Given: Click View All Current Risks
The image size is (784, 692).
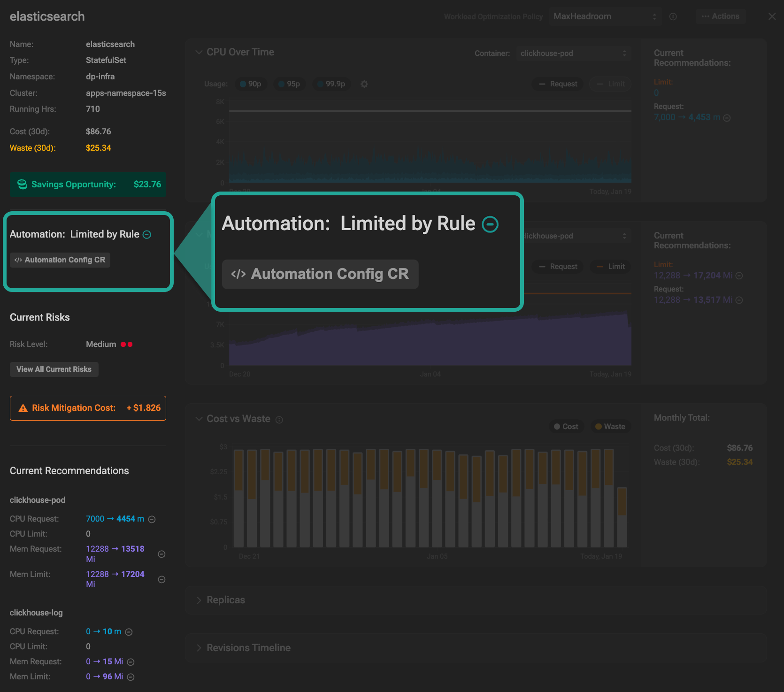Looking at the screenshot, I should tap(54, 369).
